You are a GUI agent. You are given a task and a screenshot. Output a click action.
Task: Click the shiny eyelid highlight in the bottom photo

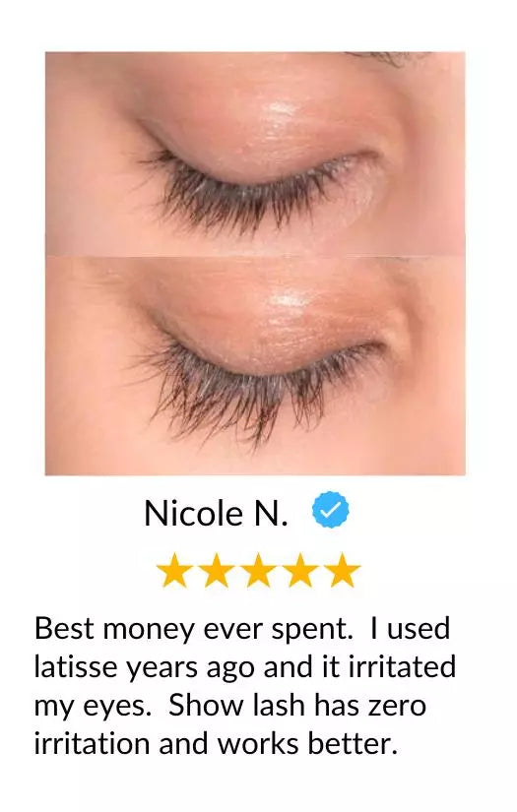pyautogui.click(x=285, y=305)
